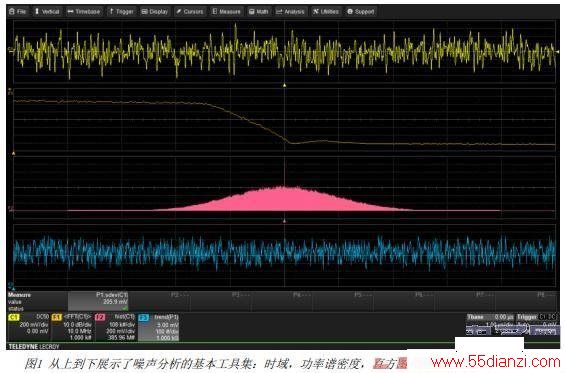Open the Analysis menu
Screen dimensions: 565x373
click(x=290, y=12)
